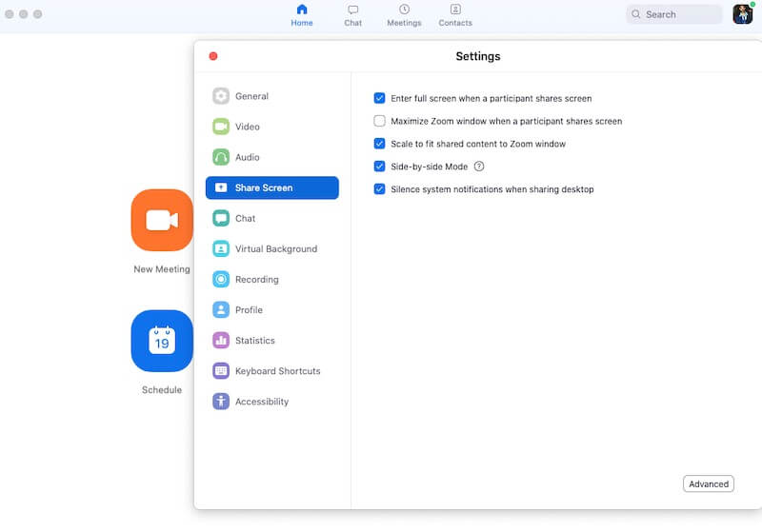
Task: Uncheck Enter full screen when participant shares
Action: [379, 99]
